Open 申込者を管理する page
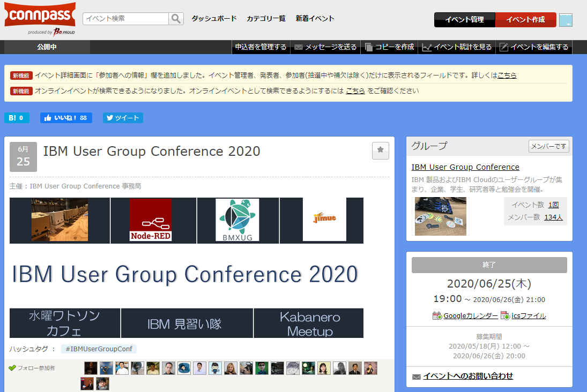587x392 pixels. point(261,47)
